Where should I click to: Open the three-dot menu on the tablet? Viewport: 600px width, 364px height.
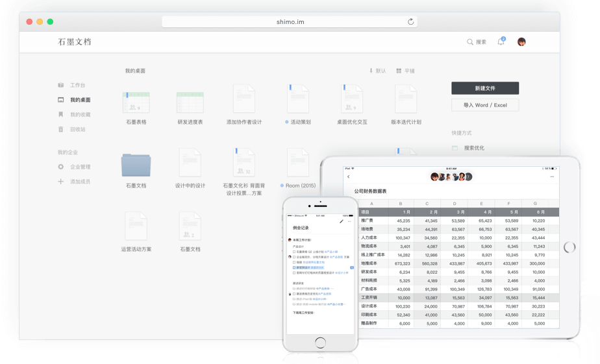pyautogui.click(x=552, y=176)
